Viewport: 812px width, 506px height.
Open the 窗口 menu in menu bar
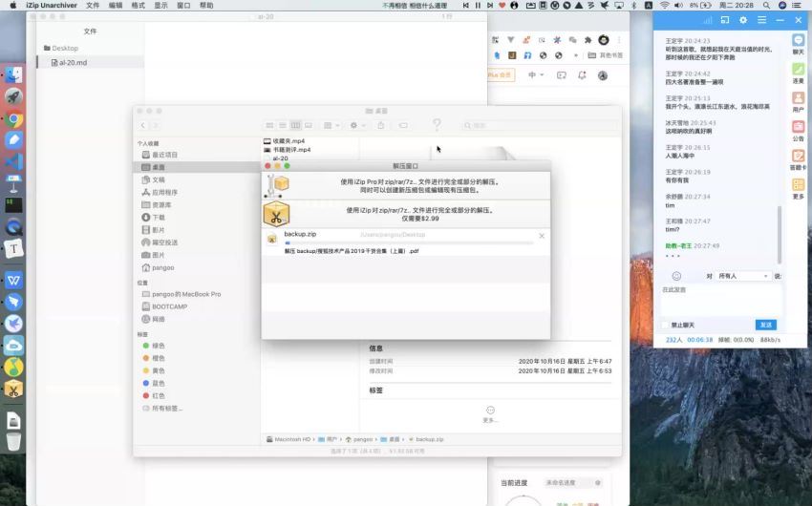[x=183, y=5]
